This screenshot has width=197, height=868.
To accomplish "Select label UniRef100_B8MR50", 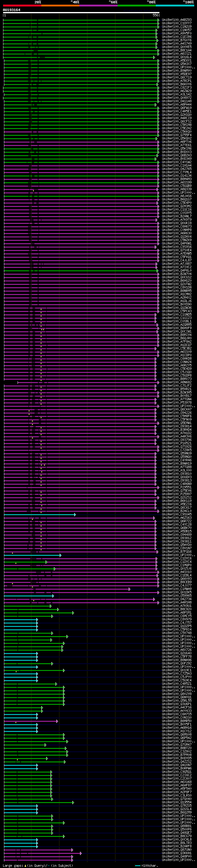I will (177, 721).
